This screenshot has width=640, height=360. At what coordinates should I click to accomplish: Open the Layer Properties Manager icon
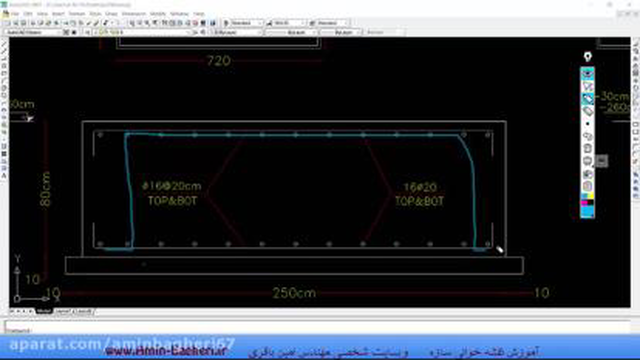(x=88, y=32)
